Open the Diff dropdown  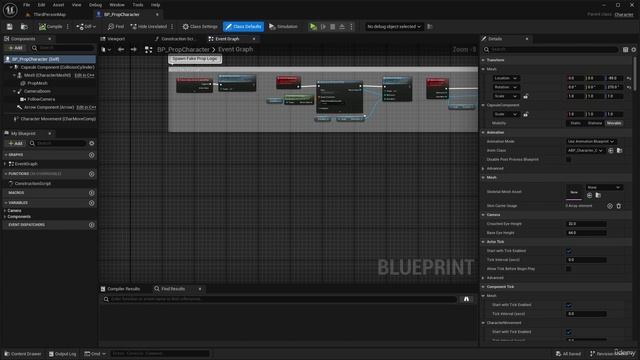click(x=86, y=27)
